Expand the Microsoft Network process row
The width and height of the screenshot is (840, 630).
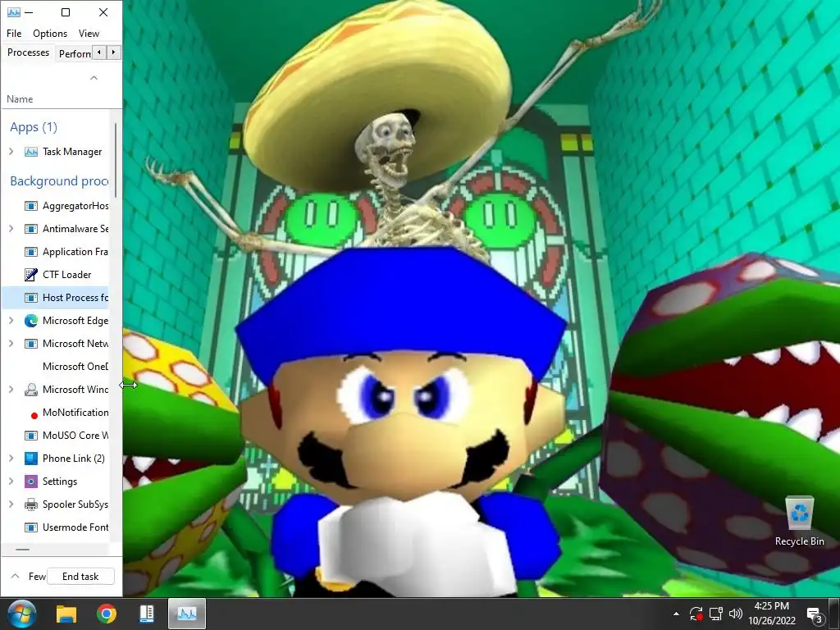tap(11, 344)
